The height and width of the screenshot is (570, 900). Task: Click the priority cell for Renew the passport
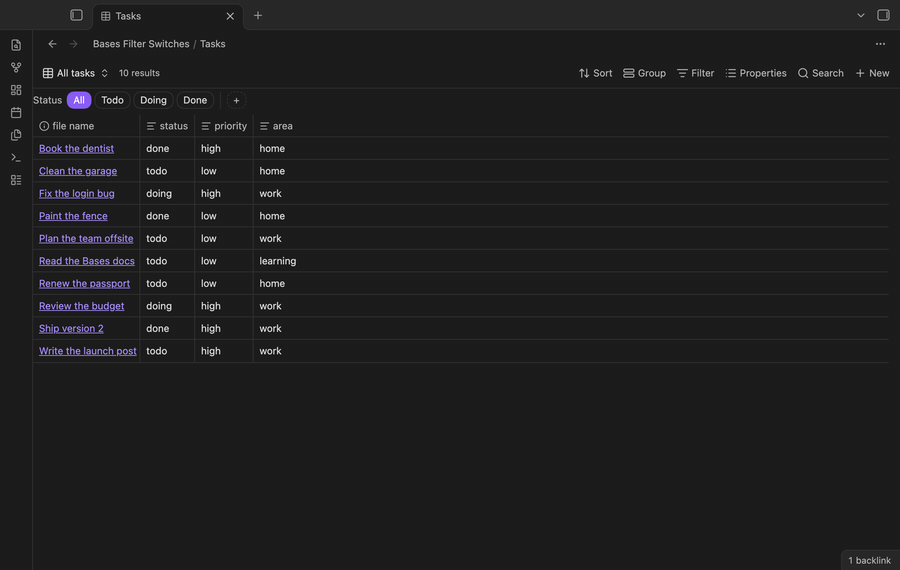(x=224, y=284)
